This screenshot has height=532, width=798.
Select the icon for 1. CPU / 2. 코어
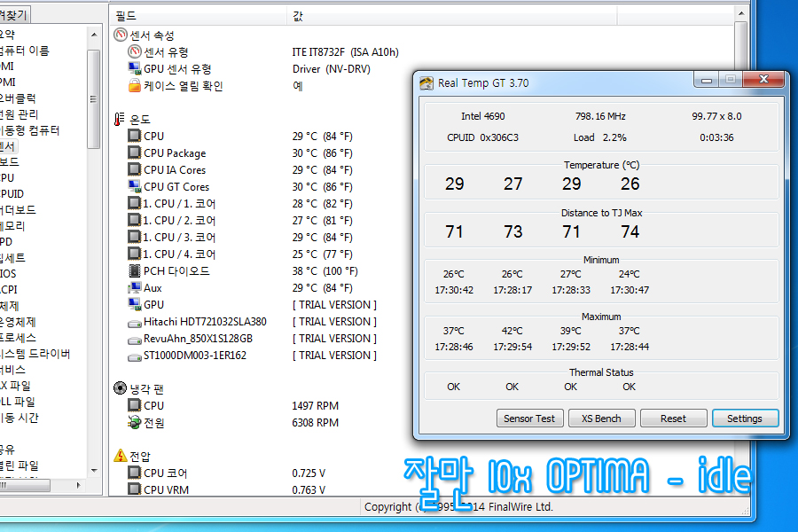click(x=135, y=220)
